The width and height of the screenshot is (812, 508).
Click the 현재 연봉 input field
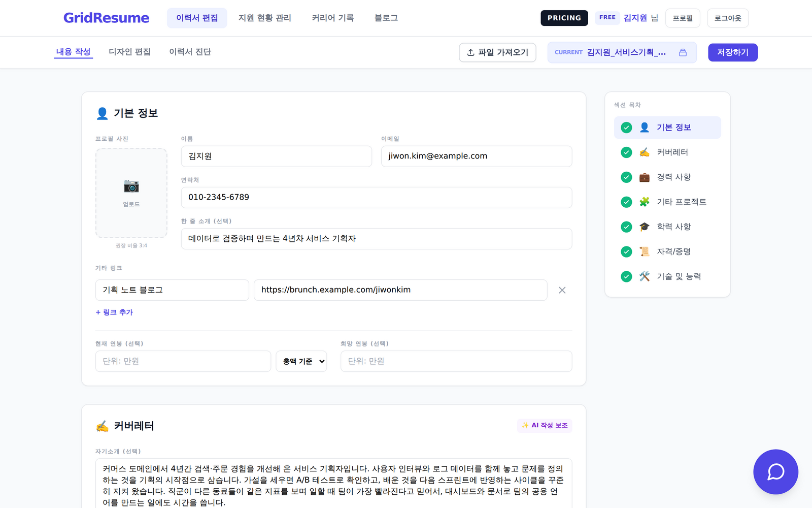point(183,361)
